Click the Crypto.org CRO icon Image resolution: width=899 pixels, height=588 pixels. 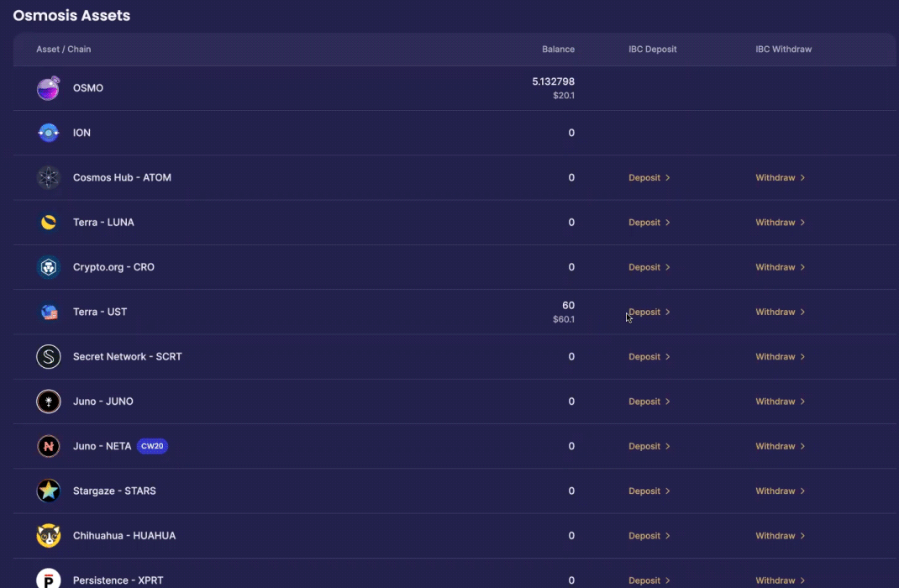pyautogui.click(x=48, y=267)
